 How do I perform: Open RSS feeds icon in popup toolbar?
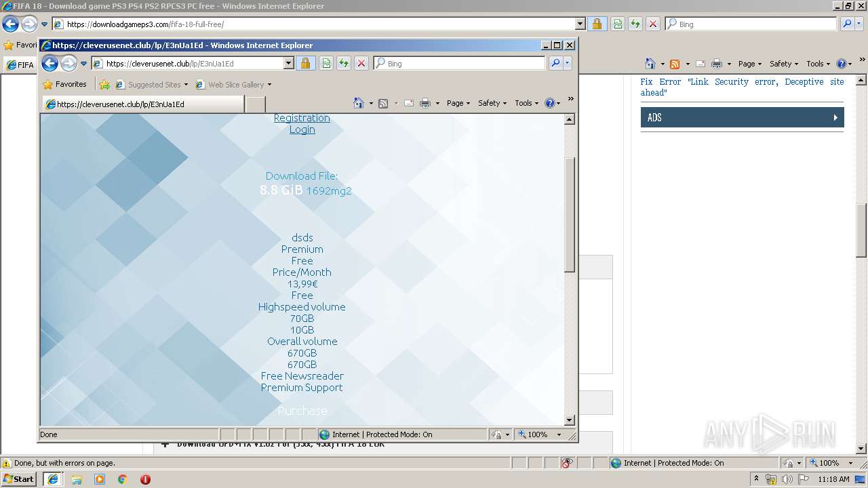pyautogui.click(x=383, y=103)
